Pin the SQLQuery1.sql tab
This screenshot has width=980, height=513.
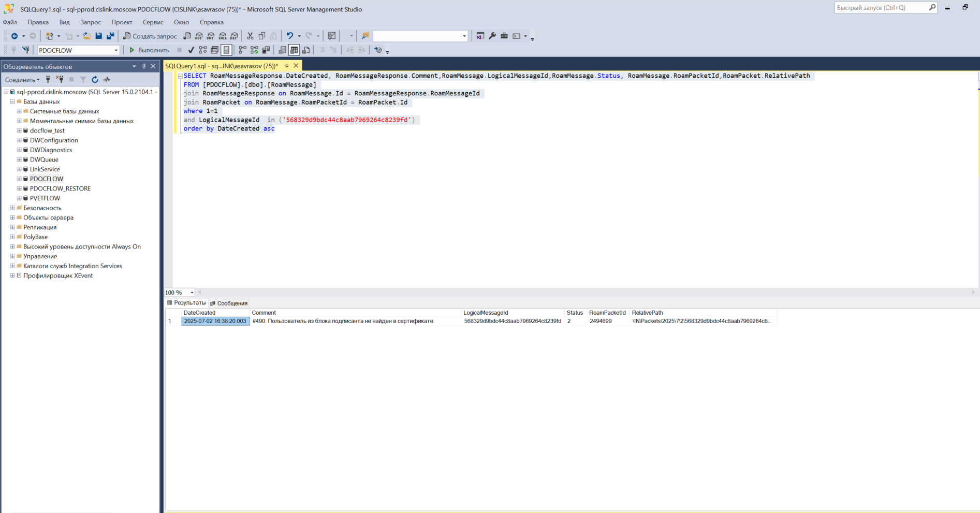click(x=286, y=66)
